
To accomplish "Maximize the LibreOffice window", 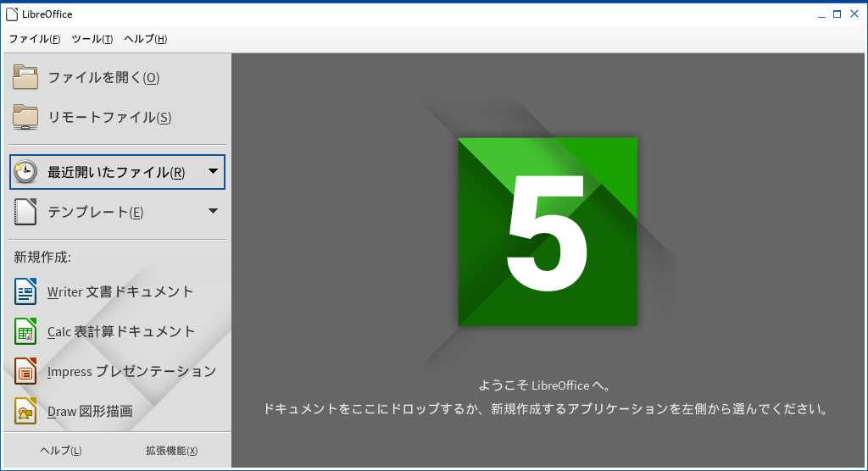I will pyautogui.click(x=837, y=14).
